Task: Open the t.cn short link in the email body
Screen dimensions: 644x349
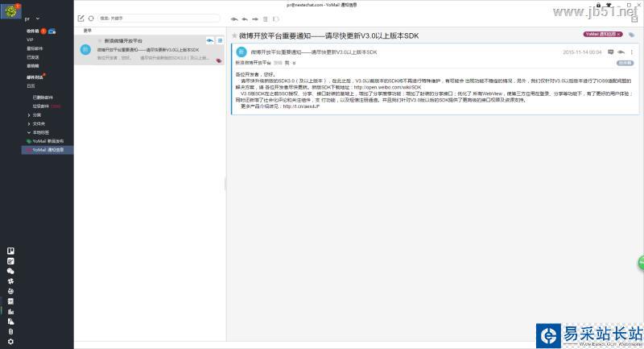Action: point(301,106)
